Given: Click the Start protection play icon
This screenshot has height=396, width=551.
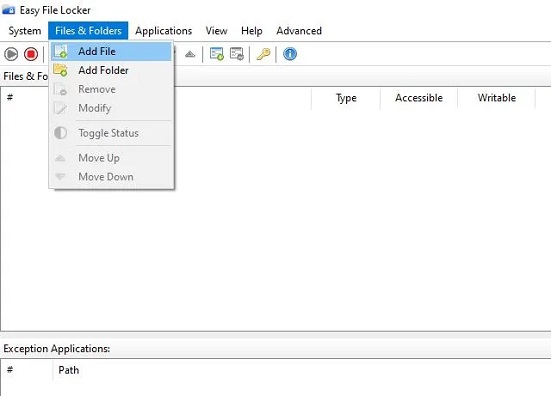Looking at the screenshot, I should coord(11,54).
